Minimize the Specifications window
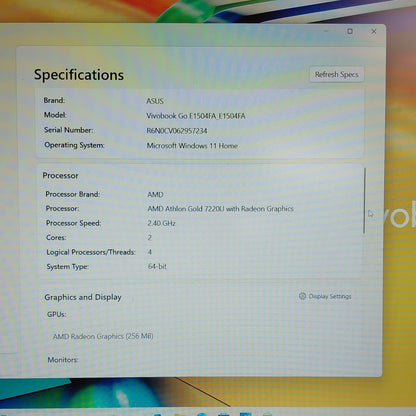 [x=326, y=31]
